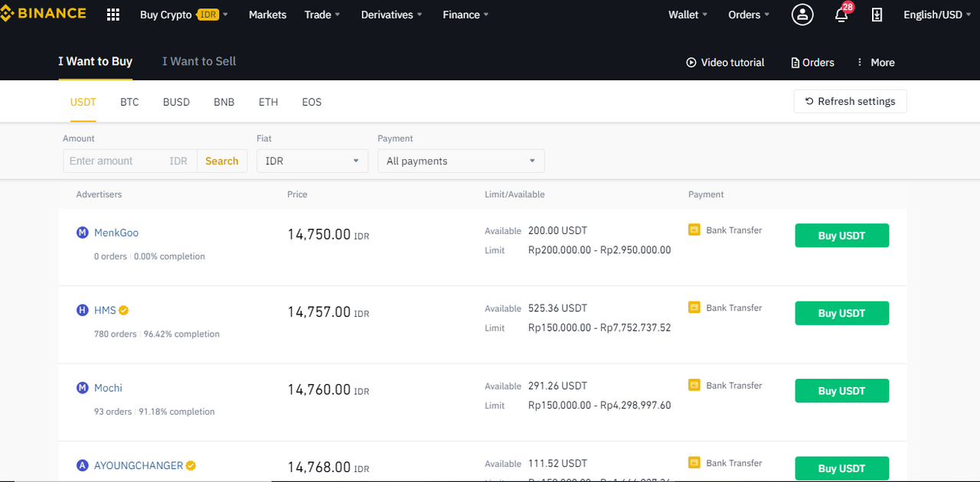This screenshot has width=980, height=482.
Task: Click Mochi advertiser avatar icon
Action: [x=83, y=388]
